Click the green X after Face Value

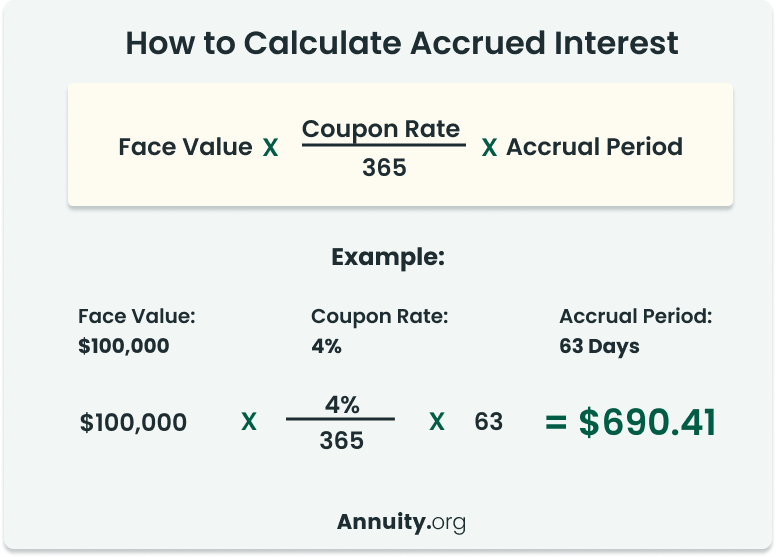270,148
